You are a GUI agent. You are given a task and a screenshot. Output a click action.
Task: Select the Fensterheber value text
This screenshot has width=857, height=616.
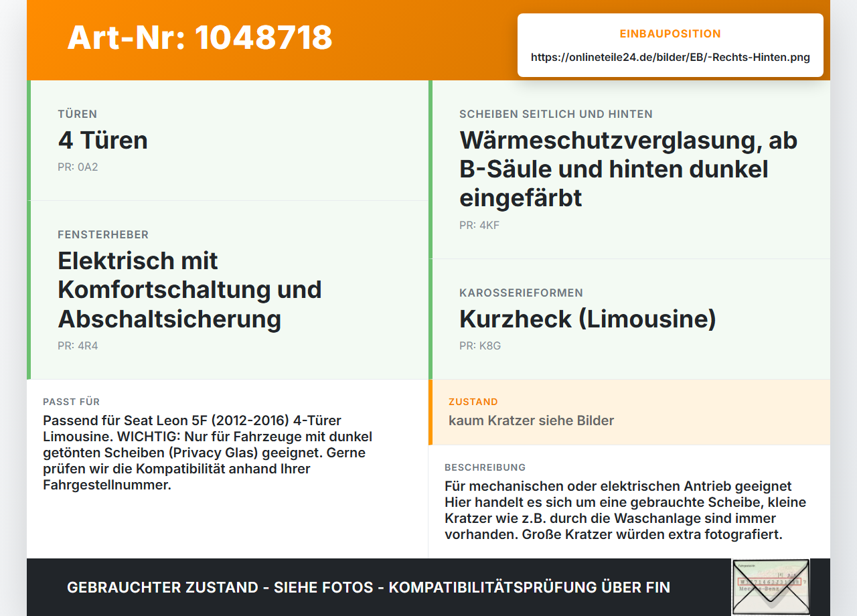(x=189, y=289)
